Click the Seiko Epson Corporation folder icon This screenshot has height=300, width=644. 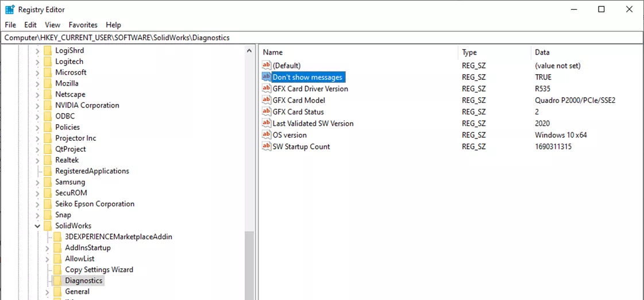[x=48, y=204]
